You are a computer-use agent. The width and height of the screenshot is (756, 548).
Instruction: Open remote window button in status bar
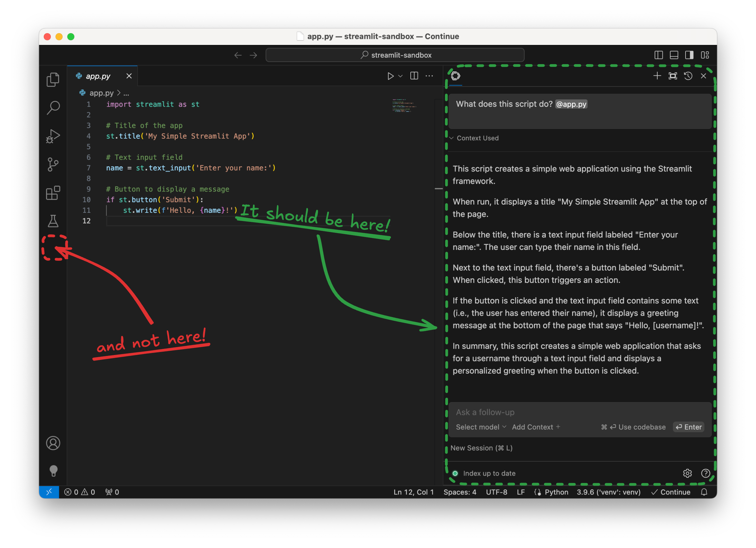[x=49, y=492]
